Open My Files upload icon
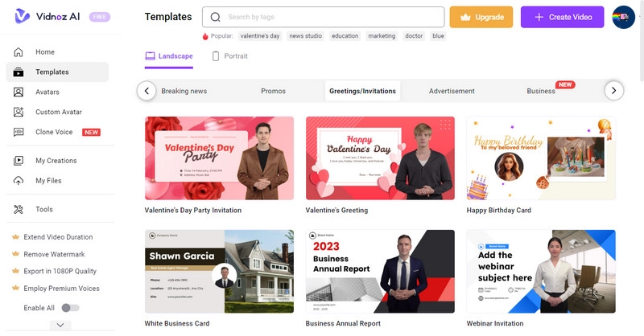 (19, 181)
